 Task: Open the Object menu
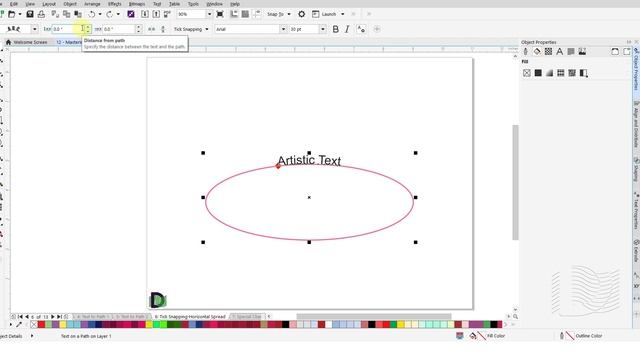click(x=70, y=4)
